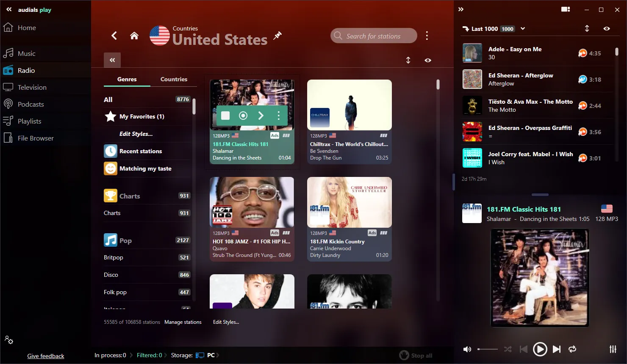Toggle the playlist view eye icon
627x364 pixels.
[607, 28]
